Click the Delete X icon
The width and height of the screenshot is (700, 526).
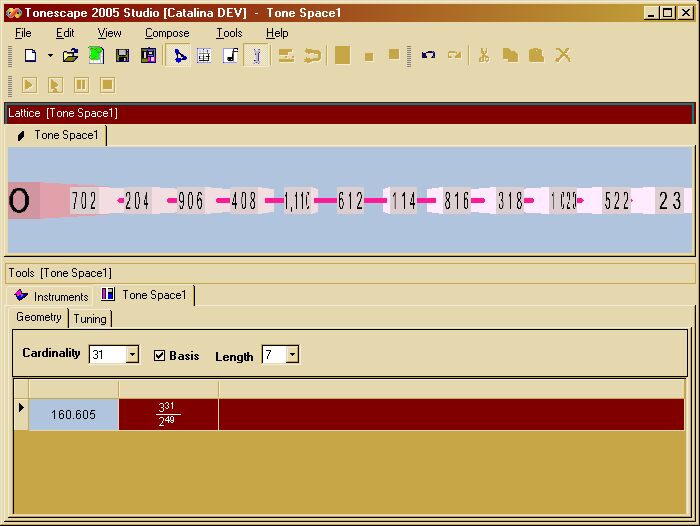[563, 55]
